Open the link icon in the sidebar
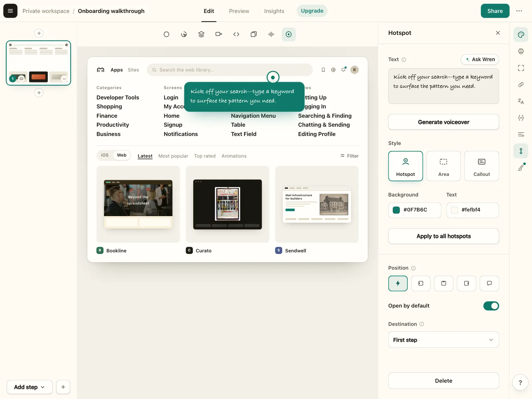Viewport: 532px width, 399px height. [x=521, y=84]
